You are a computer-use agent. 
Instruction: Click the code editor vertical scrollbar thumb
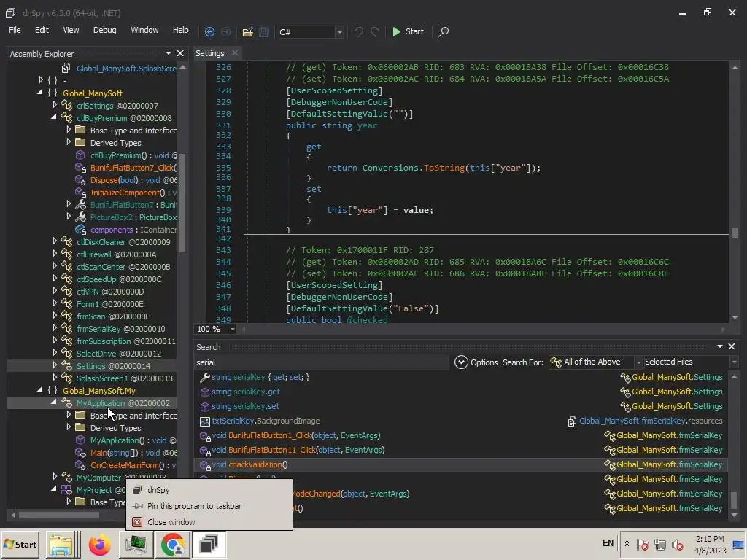(735, 233)
